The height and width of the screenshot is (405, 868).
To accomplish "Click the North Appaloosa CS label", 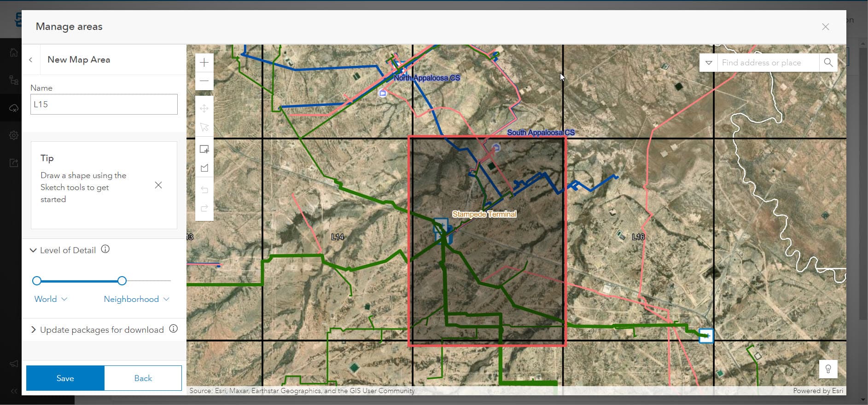I will 427,78.
